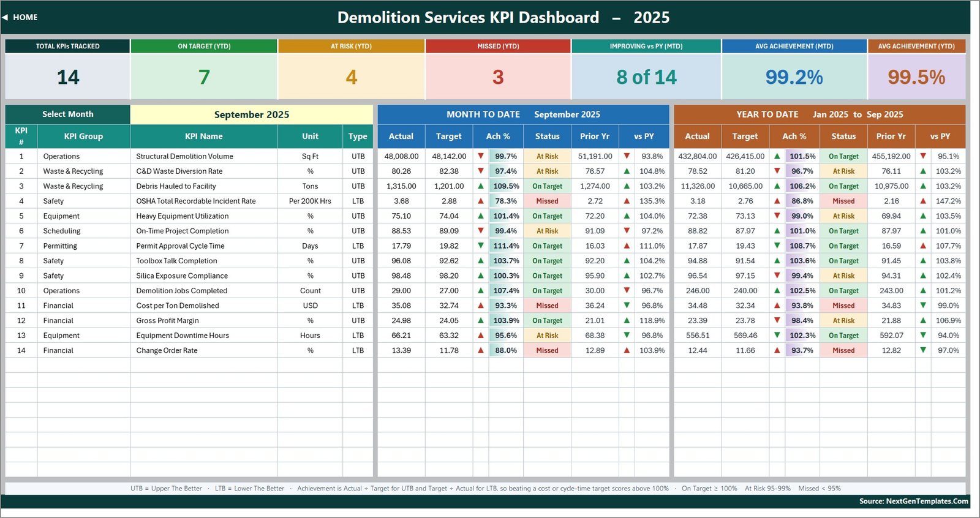Click MTD Ach arrow for Gross Profit Margin
Viewport: 980px width, 518px height.
pos(481,320)
